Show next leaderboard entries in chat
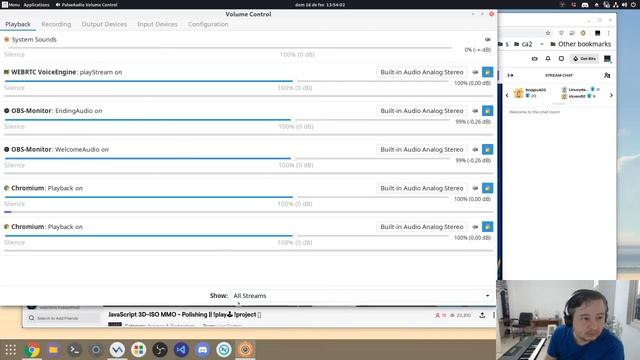The image size is (640, 360). pos(611,95)
